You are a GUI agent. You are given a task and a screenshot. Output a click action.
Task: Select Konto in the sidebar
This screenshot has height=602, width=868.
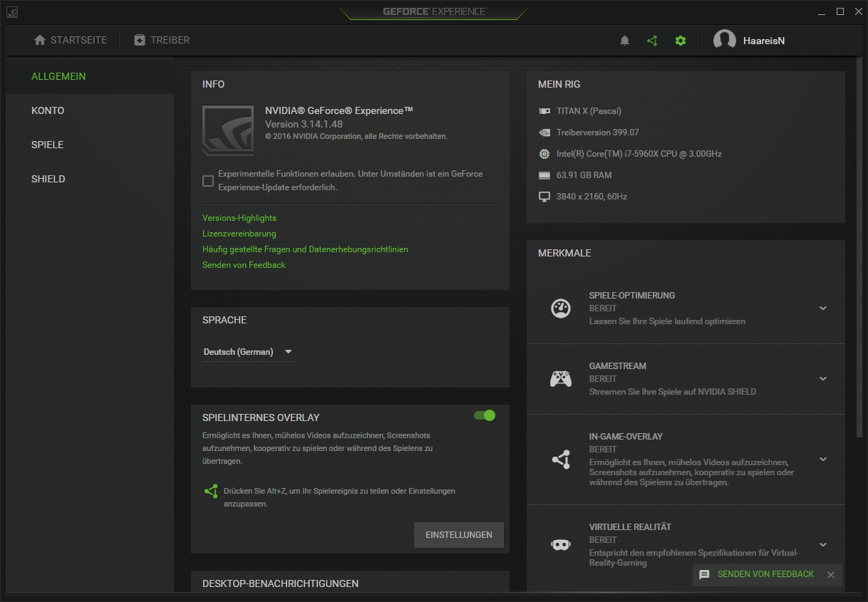click(x=90, y=110)
